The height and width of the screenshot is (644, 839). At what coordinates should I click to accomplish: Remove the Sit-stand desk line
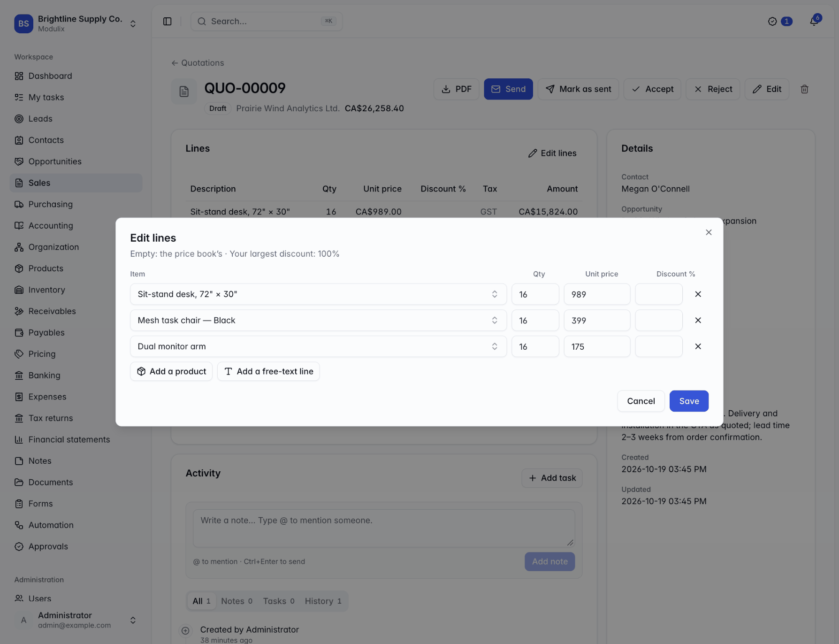tap(698, 294)
